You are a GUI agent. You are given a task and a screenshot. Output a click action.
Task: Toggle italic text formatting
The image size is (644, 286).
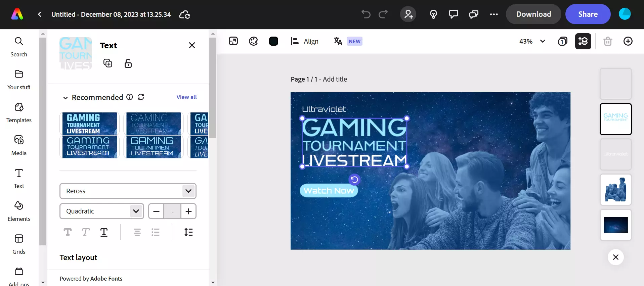[x=86, y=232]
